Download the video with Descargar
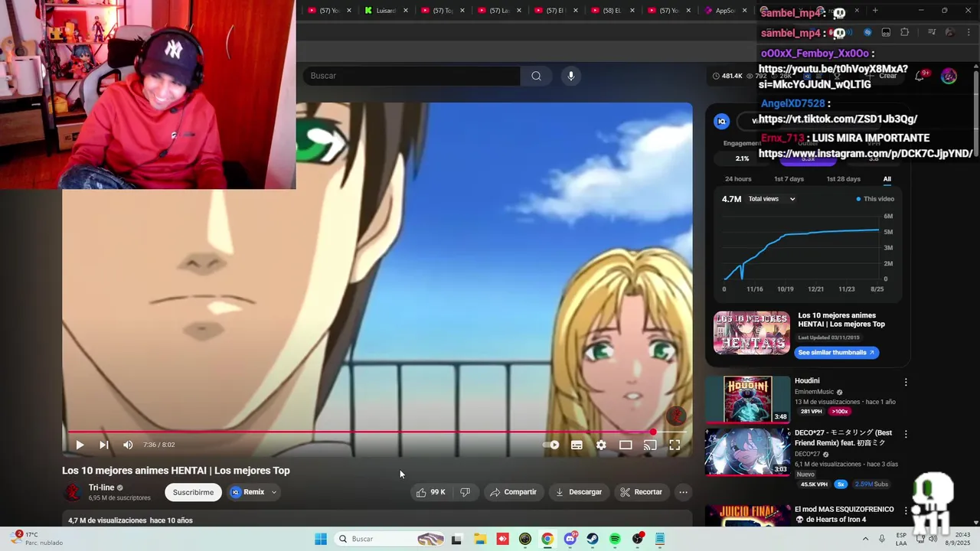The image size is (980, 551). [x=579, y=492]
